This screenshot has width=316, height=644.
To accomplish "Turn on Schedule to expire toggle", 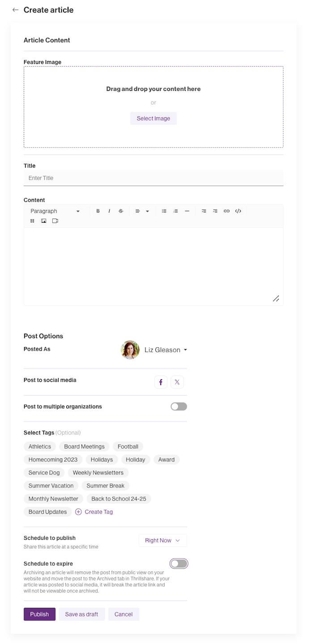I will [x=179, y=563].
